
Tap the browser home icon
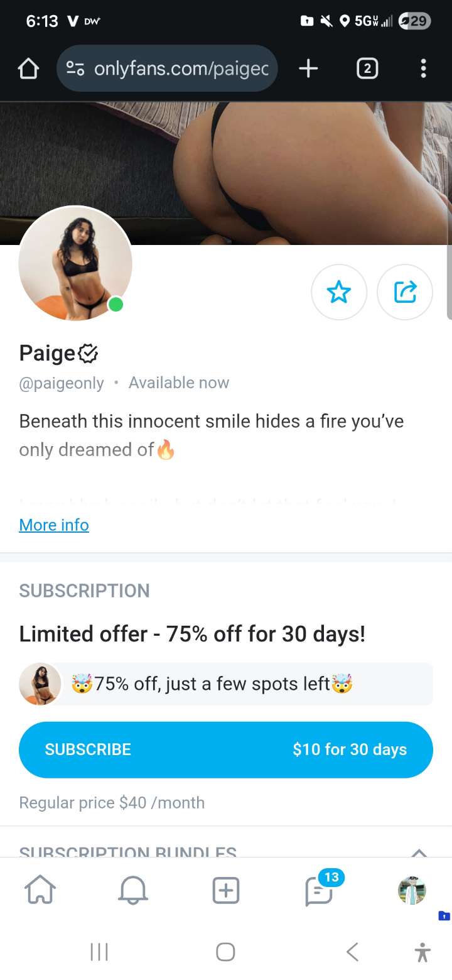(x=28, y=69)
